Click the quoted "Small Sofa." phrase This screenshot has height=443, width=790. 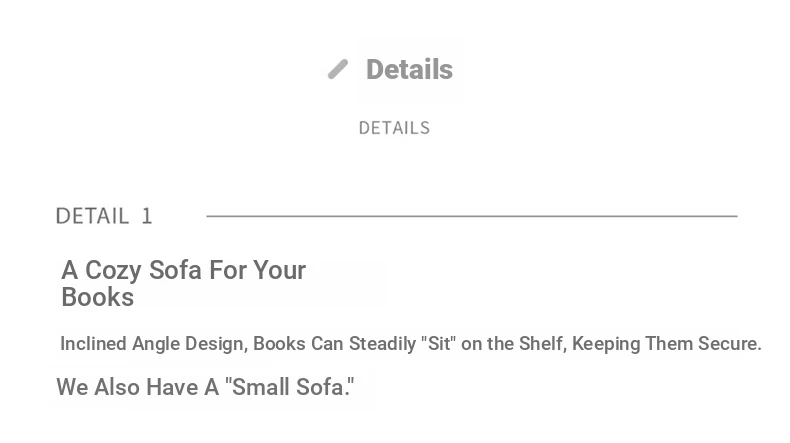pyautogui.click(x=289, y=387)
